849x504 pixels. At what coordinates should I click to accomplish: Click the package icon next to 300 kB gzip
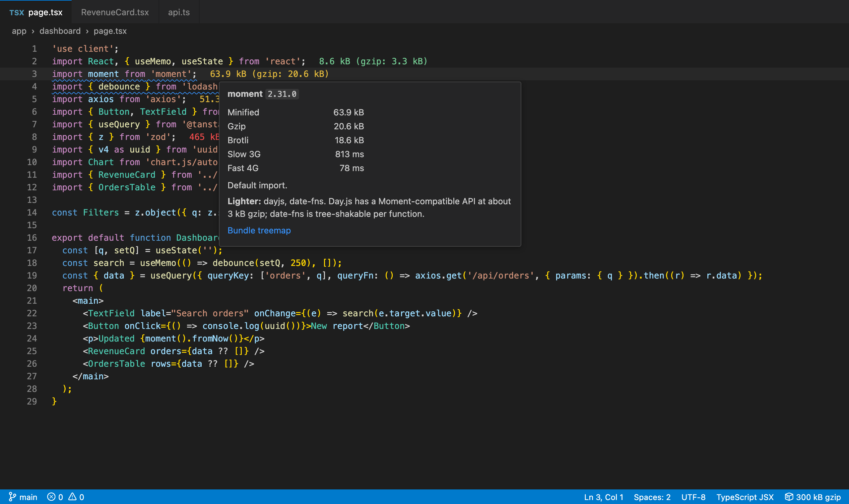[x=789, y=497]
